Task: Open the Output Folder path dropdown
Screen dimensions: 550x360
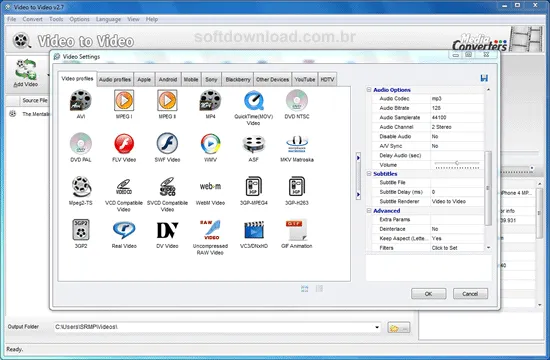Action: point(377,327)
